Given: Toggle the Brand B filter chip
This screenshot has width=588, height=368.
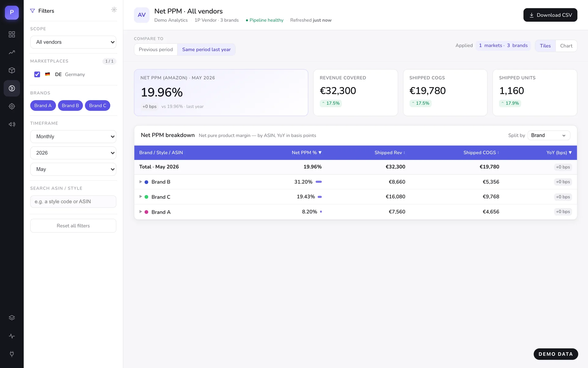Looking at the screenshot, I should point(70,105).
